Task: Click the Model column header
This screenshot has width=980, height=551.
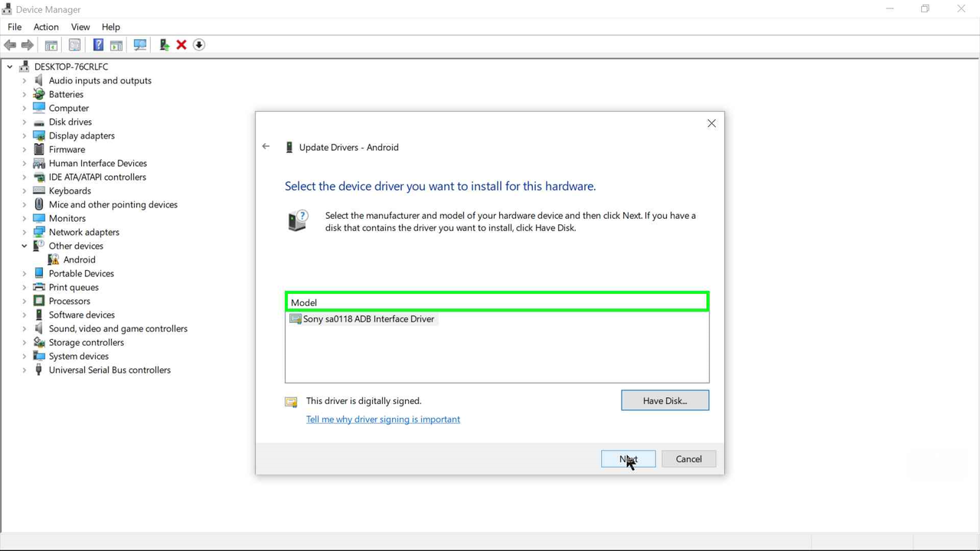Action: tap(497, 302)
